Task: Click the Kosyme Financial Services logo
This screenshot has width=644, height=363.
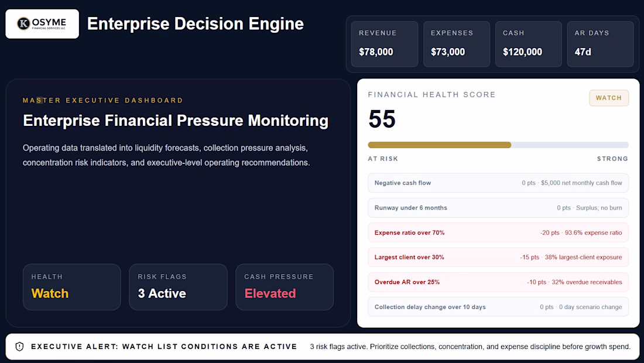Action: tap(42, 24)
